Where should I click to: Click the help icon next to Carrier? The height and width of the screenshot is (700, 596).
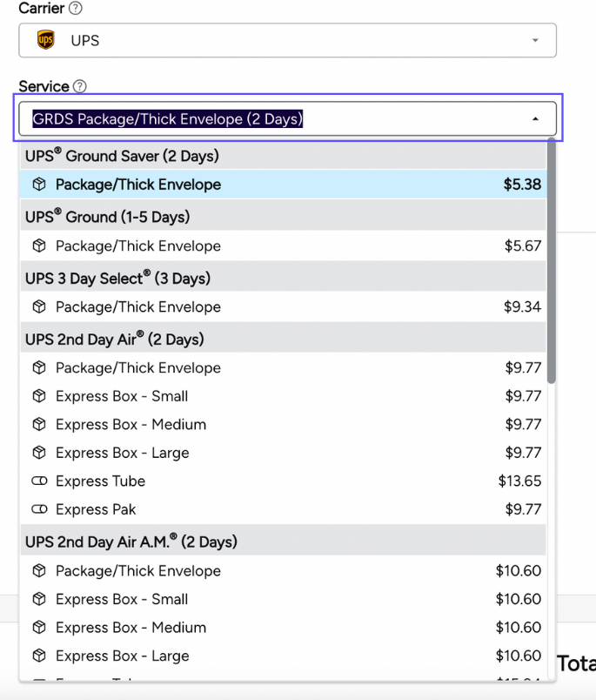76,8
